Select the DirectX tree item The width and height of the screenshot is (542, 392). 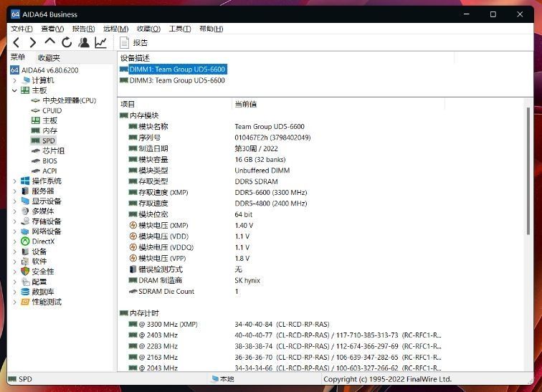[x=43, y=242]
